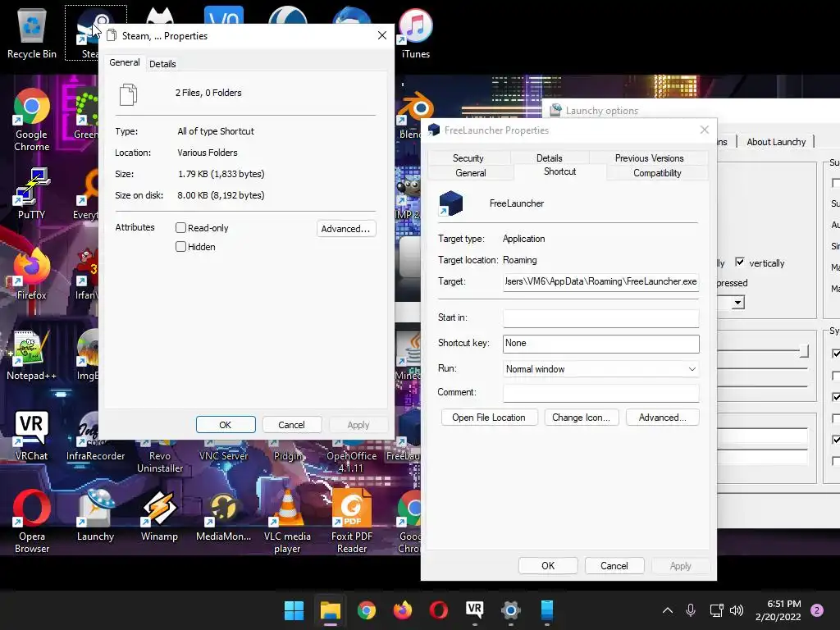Click the Shortcut key field
Viewport: 840px width, 630px height.
[x=601, y=344]
